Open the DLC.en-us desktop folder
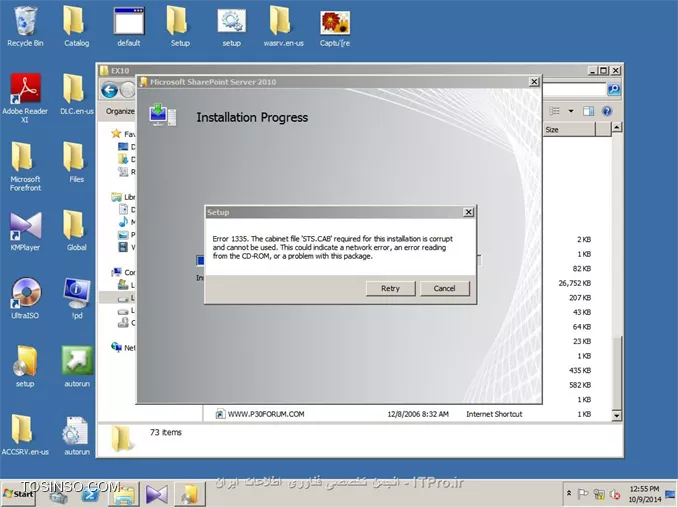The width and height of the screenshot is (678, 508). (76, 94)
